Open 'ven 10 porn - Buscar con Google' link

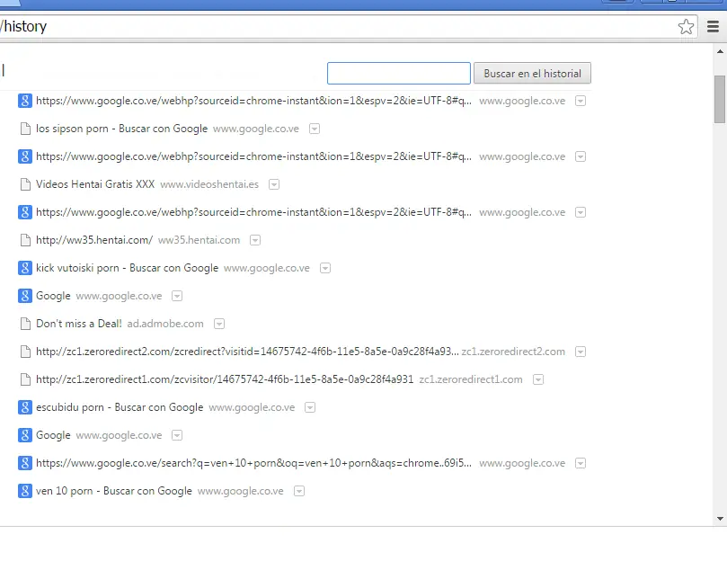pyautogui.click(x=114, y=491)
